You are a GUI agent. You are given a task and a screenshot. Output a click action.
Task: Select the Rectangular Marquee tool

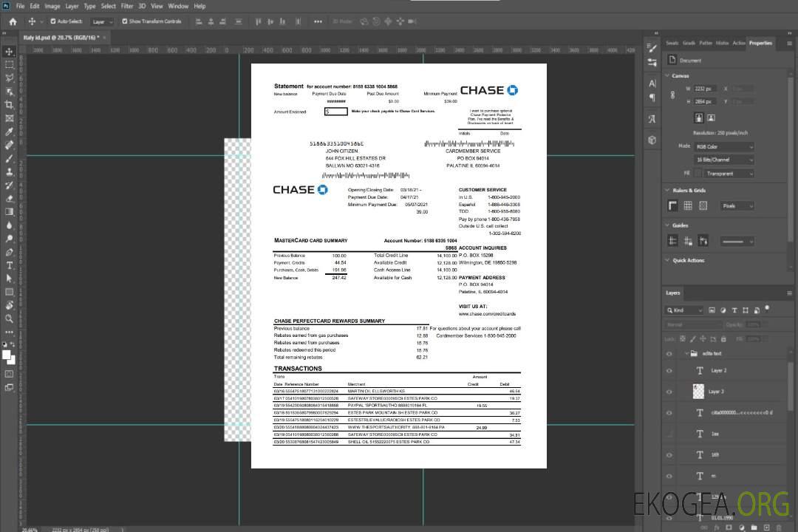coord(9,65)
